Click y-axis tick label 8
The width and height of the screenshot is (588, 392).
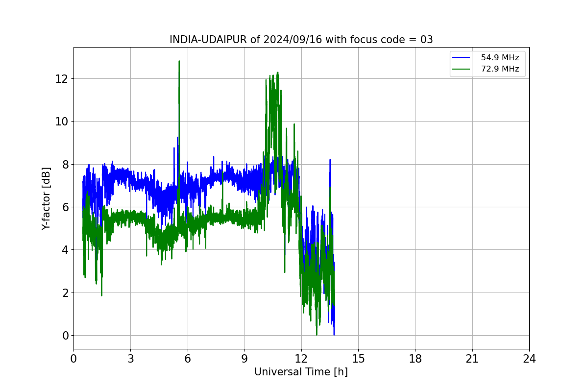[x=66, y=164]
